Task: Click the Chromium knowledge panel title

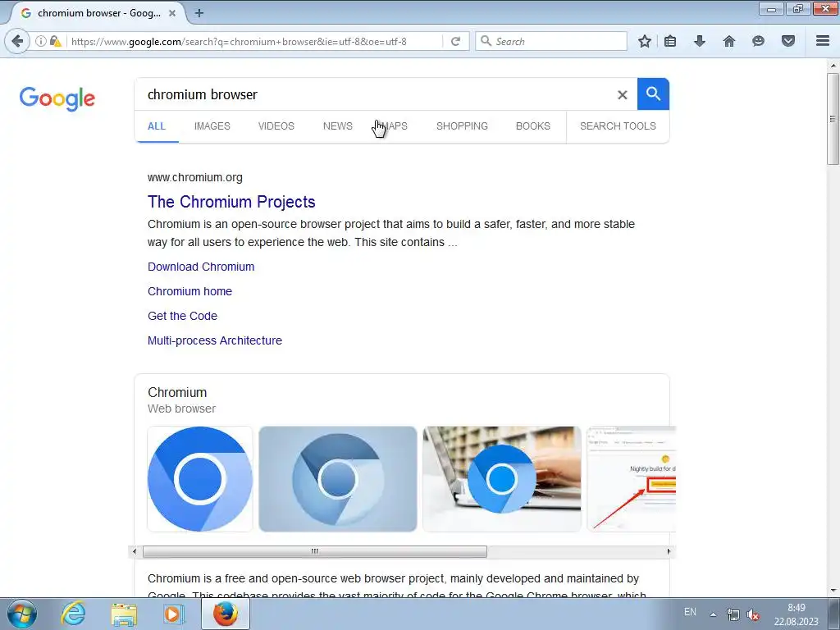Action: [x=177, y=393]
